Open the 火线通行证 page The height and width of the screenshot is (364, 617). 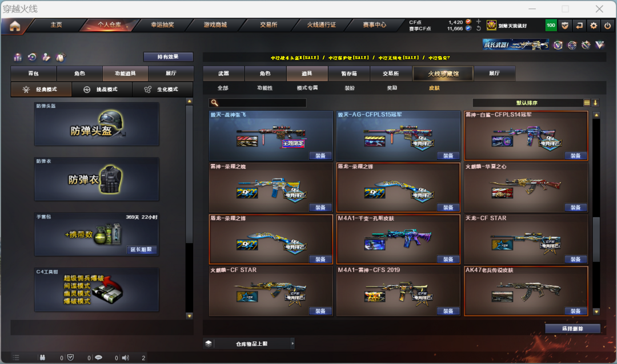pyautogui.click(x=322, y=25)
